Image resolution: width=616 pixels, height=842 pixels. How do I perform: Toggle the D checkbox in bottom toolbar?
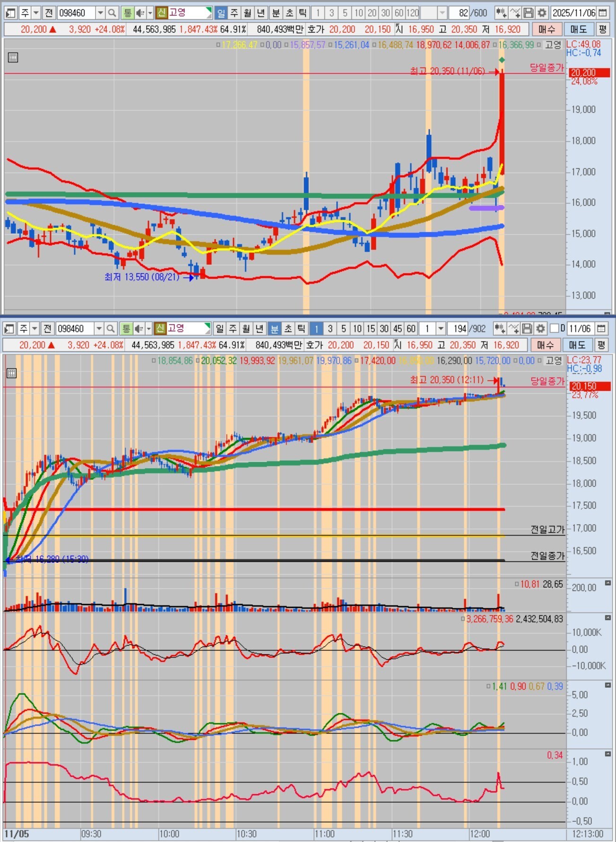555,328
